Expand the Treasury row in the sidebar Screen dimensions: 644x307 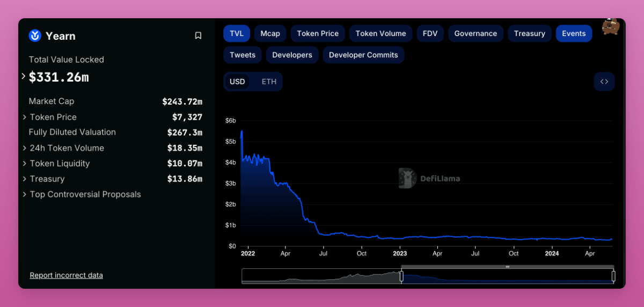click(25, 179)
